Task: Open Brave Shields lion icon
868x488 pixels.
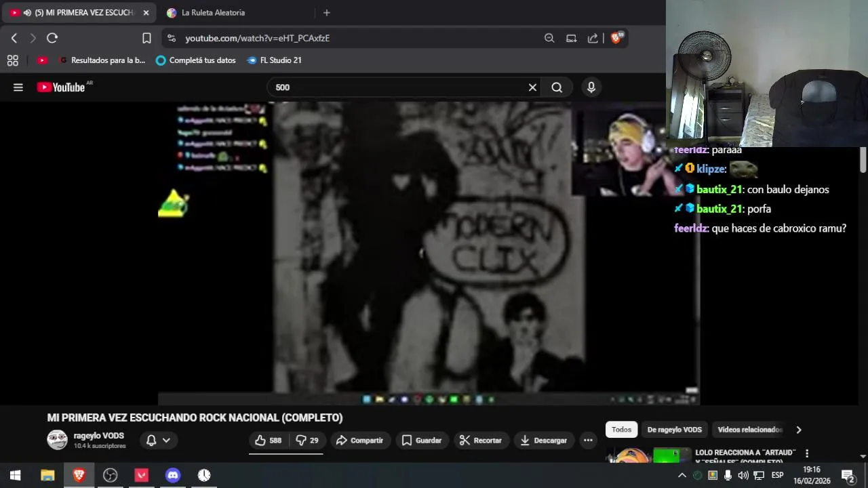Action: [616, 38]
